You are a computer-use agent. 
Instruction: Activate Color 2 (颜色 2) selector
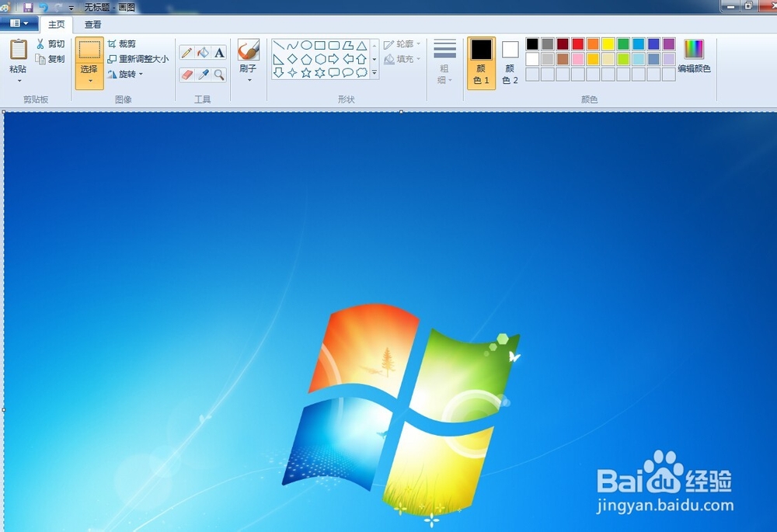coord(510,63)
